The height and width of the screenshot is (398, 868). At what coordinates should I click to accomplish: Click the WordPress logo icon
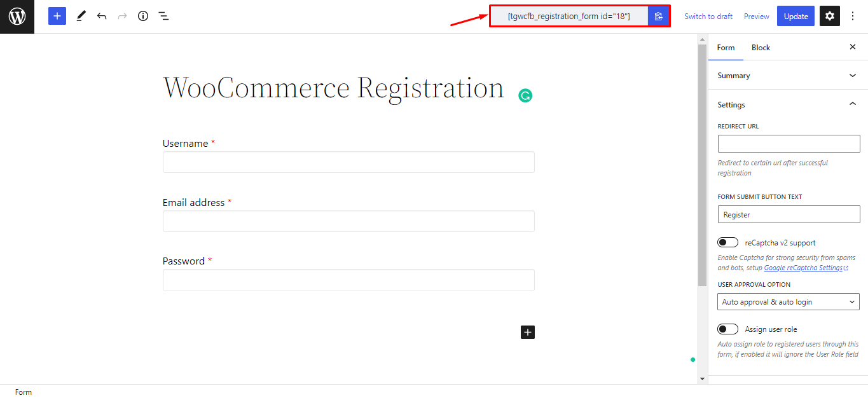pyautogui.click(x=17, y=17)
